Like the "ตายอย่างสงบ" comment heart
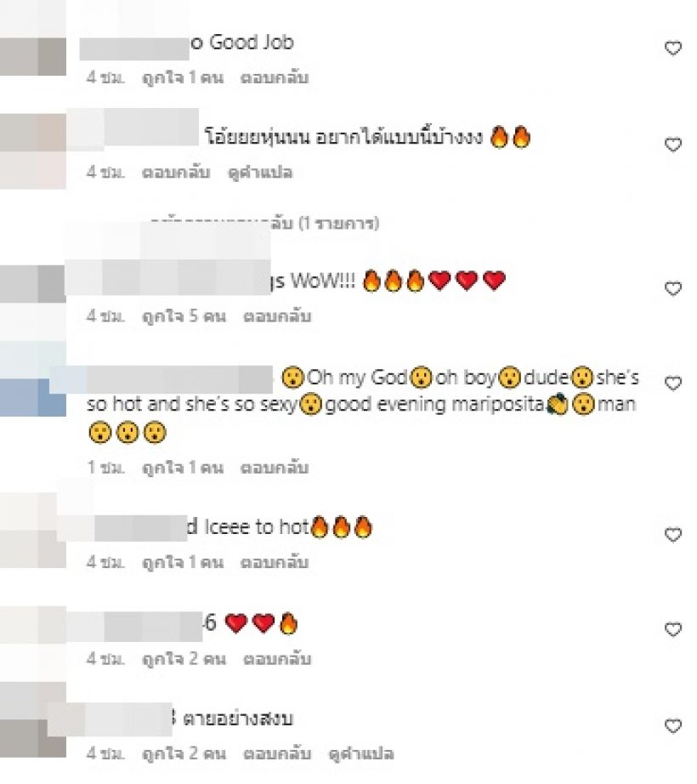The height and width of the screenshot is (784, 697). click(x=672, y=725)
